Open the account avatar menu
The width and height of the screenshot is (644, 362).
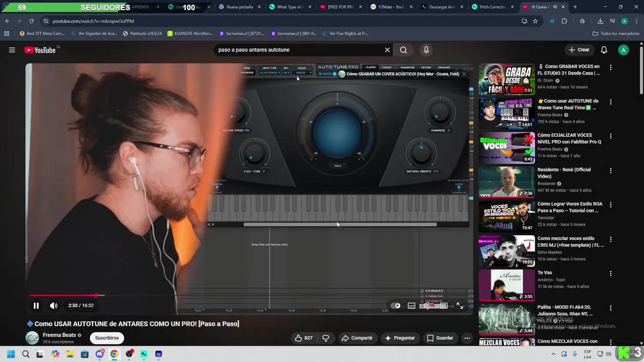coord(623,50)
